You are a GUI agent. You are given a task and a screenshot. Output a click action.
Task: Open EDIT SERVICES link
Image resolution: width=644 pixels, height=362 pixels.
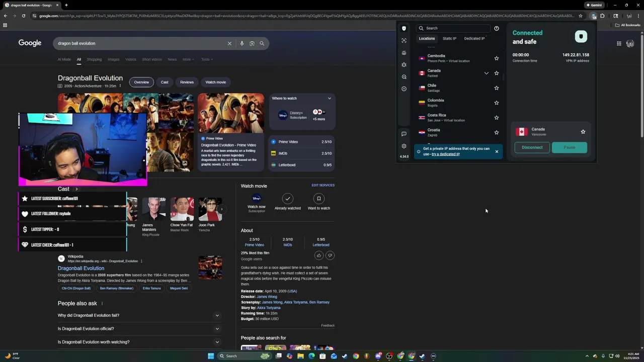(x=323, y=185)
